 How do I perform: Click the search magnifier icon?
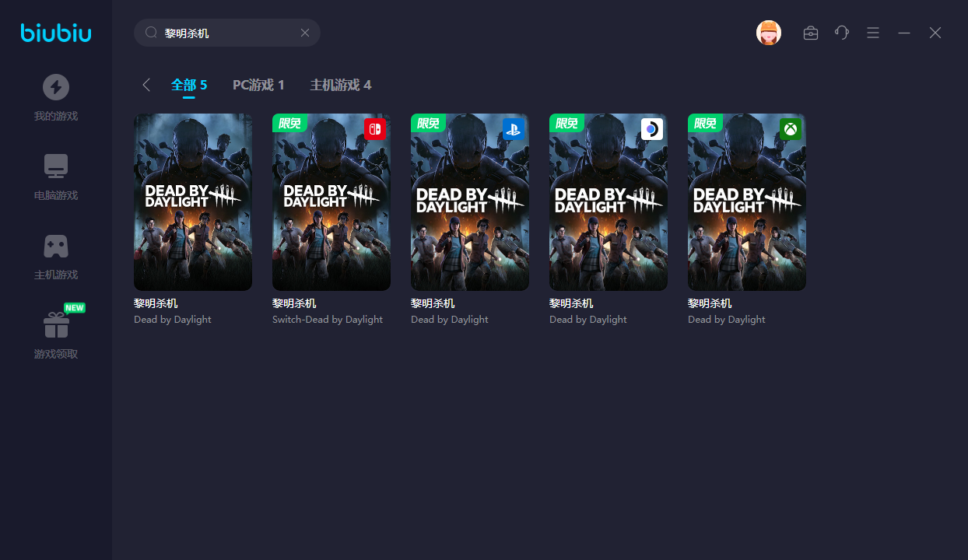pyautogui.click(x=151, y=33)
